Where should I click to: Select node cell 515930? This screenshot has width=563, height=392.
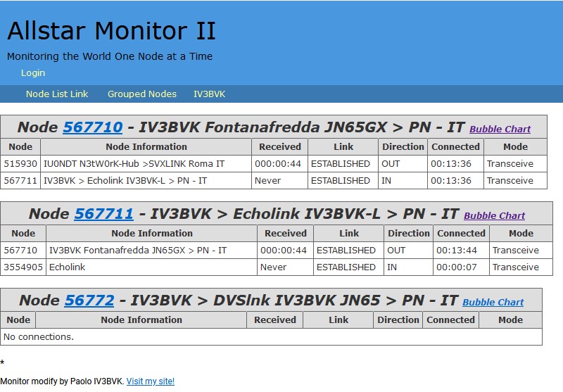(20, 164)
